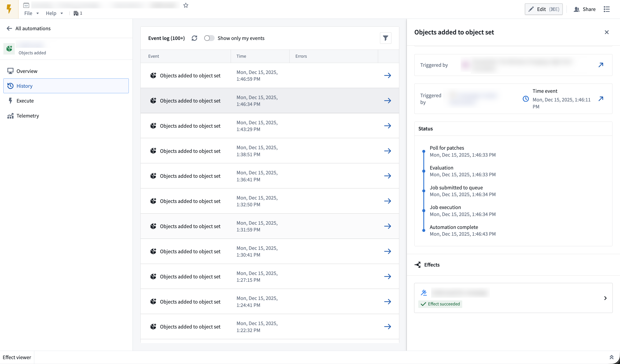The height and width of the screenshot is (364, 620).
Task: Click the organization icon labeled 1
Action: pos(78,13)
